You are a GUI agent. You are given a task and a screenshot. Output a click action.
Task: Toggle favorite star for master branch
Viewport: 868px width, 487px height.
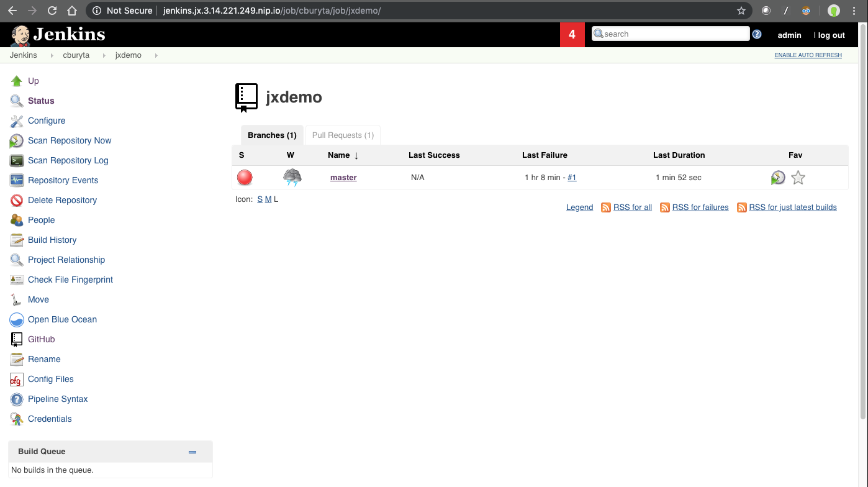(798, 178)
